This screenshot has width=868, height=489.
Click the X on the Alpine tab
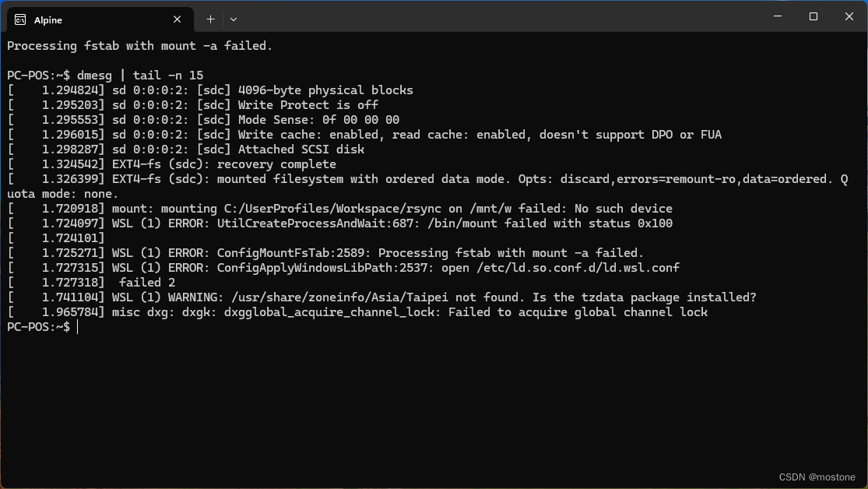[177, 19]
